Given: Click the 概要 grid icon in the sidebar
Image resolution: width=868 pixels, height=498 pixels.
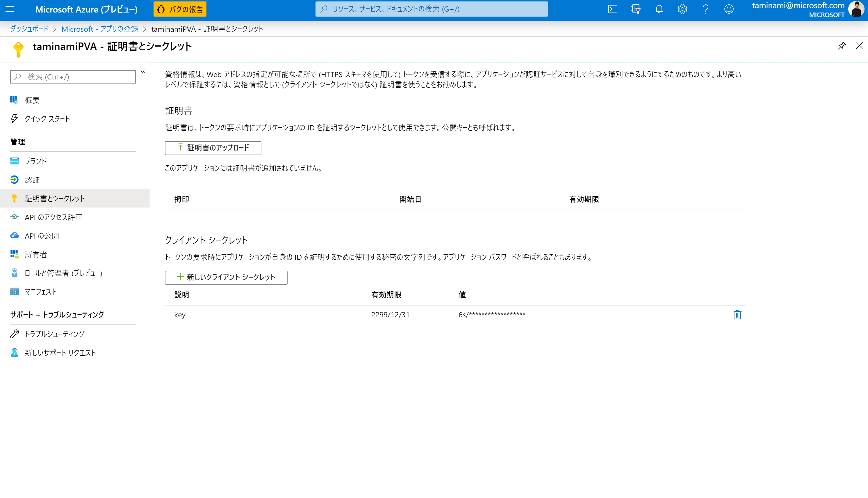Looking at the screenshot, I should 14,100.
